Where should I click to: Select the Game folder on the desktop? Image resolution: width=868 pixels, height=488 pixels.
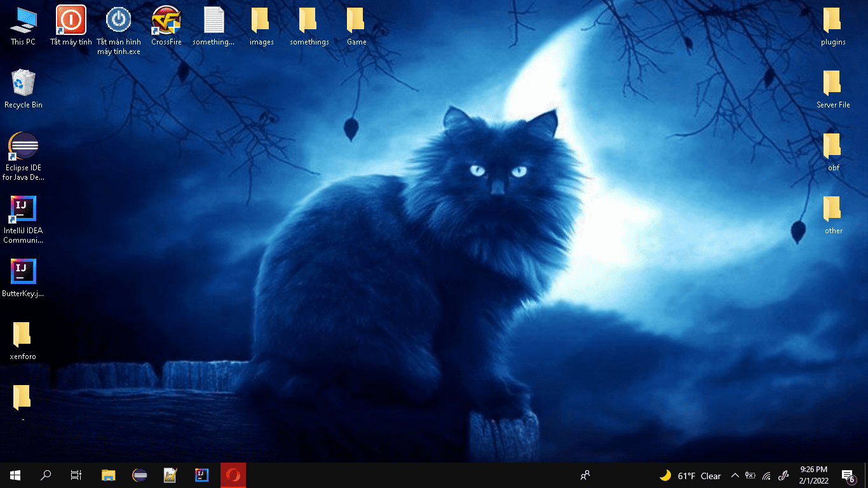point(356,26)
